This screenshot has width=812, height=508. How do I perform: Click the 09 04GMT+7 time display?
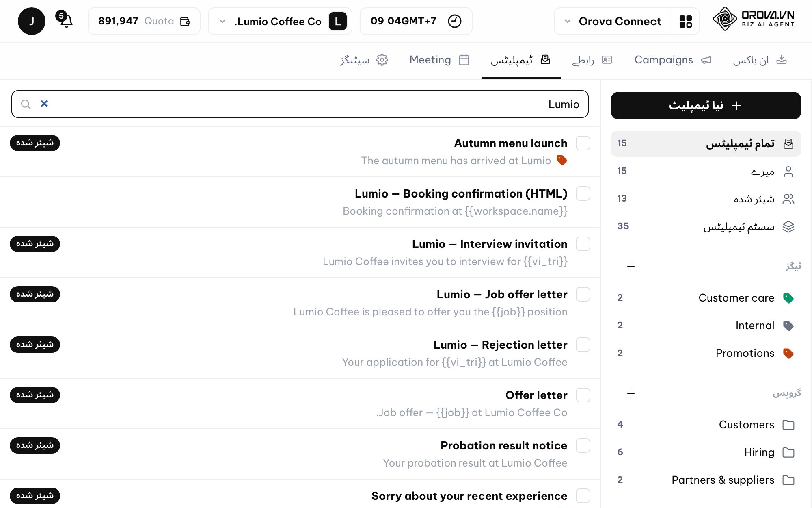click(x=404, y=21)
